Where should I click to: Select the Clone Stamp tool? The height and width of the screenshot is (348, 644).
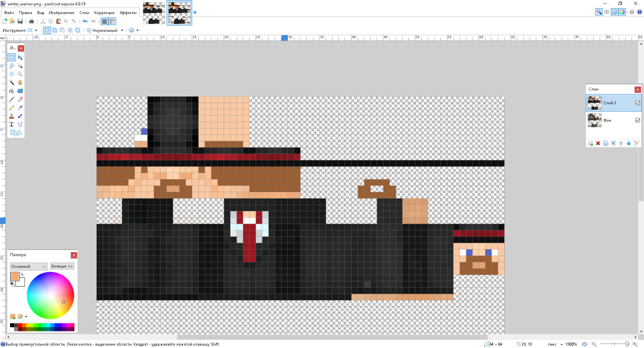click(x=12, y=116)
